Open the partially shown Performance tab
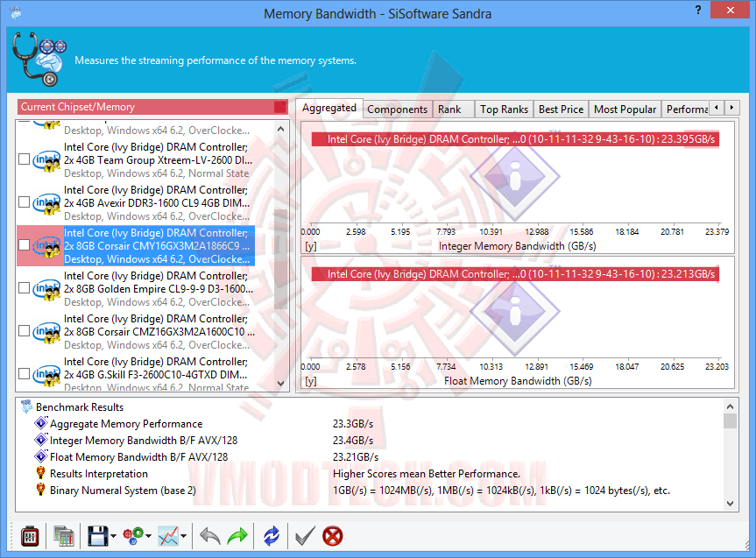 coord(686,109)
